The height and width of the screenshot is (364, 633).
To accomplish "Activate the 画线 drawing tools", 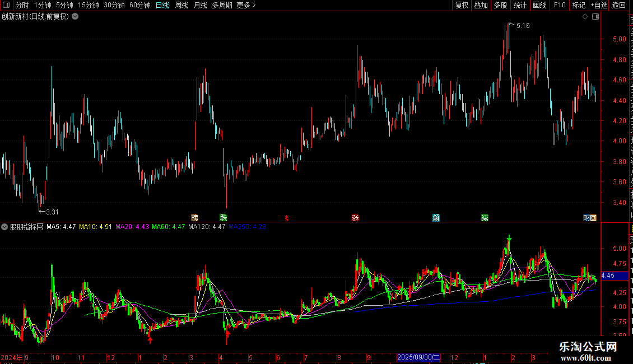I will [540, 5].
